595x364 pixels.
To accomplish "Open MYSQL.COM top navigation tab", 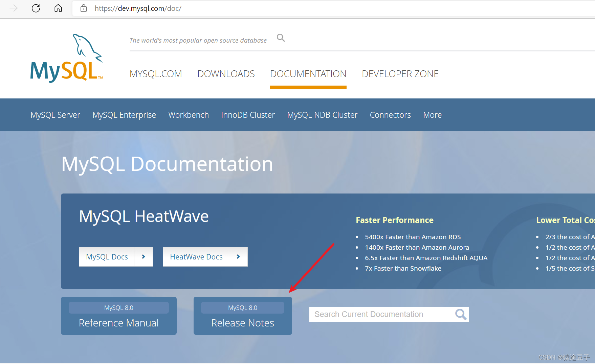I will coord(156,74).
